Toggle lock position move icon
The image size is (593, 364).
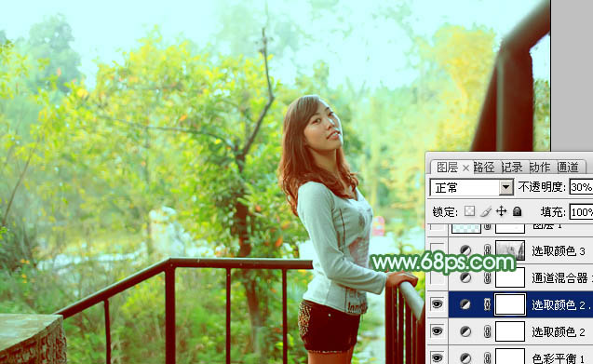coord(501,211)
